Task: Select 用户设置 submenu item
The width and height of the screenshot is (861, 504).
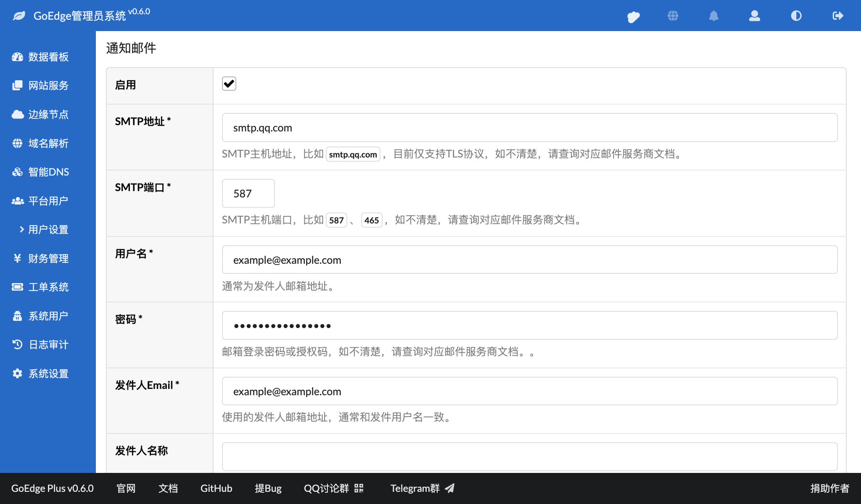Action: [48, 229]
